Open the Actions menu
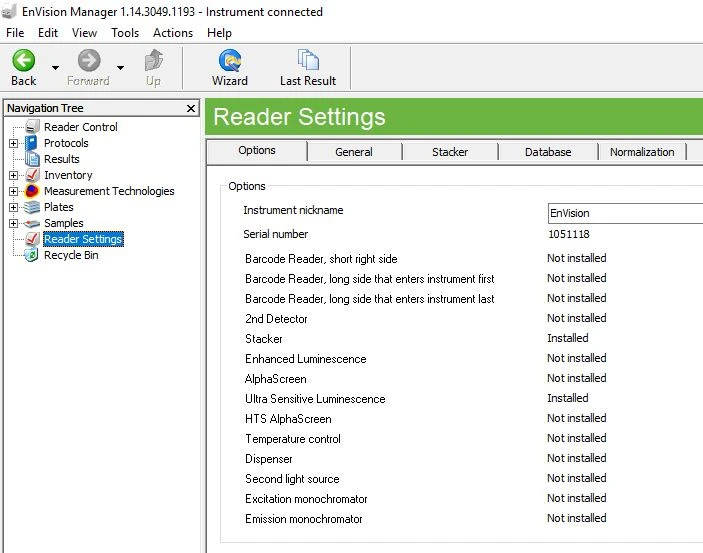This screenshot has height=553, width=703. (x=173, y=33)
